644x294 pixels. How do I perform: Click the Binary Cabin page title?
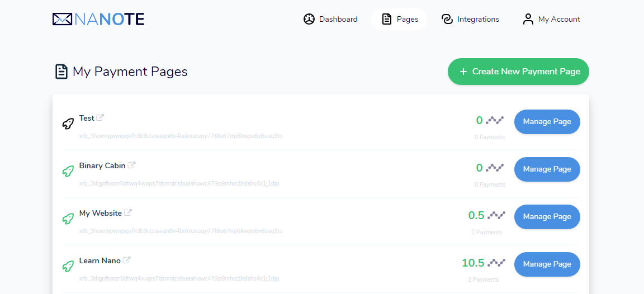coord(102,165)
